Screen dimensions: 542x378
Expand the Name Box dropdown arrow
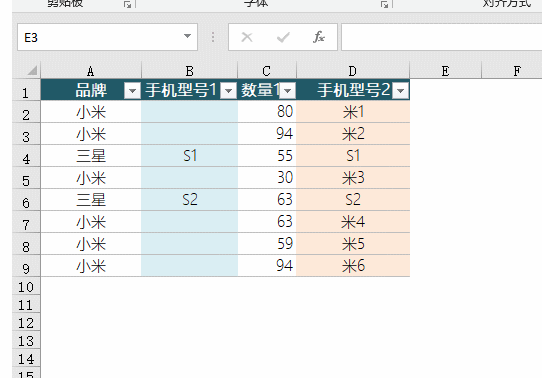point(187,36)
